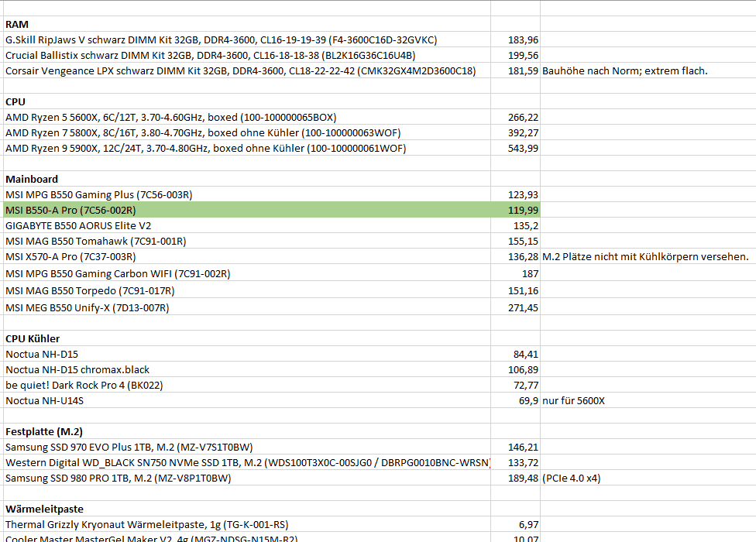This screenshot has width=756, height=542.
Task: Select be quiet! Dark Rock Pro 4 cell
Action: pos(247,385)
